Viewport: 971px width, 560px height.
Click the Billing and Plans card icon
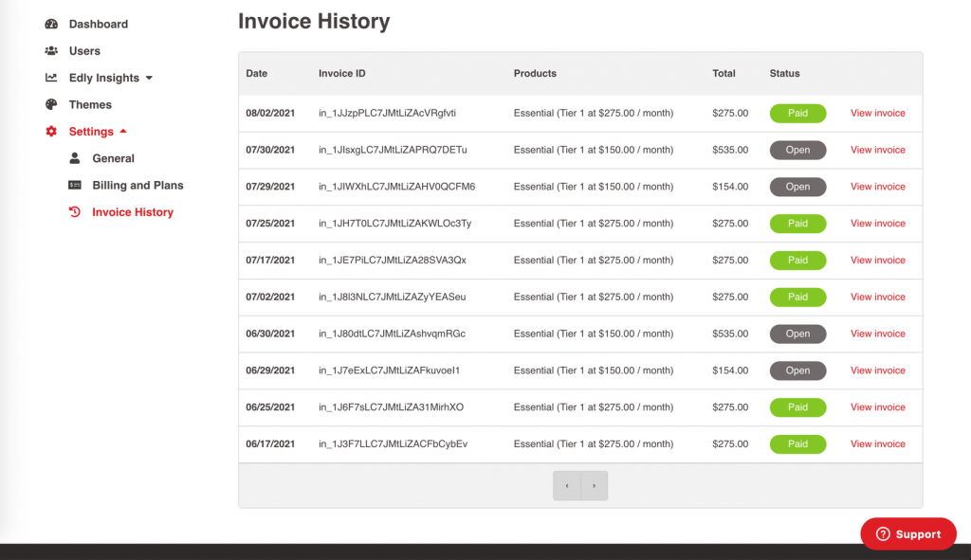tap(75, 185)
